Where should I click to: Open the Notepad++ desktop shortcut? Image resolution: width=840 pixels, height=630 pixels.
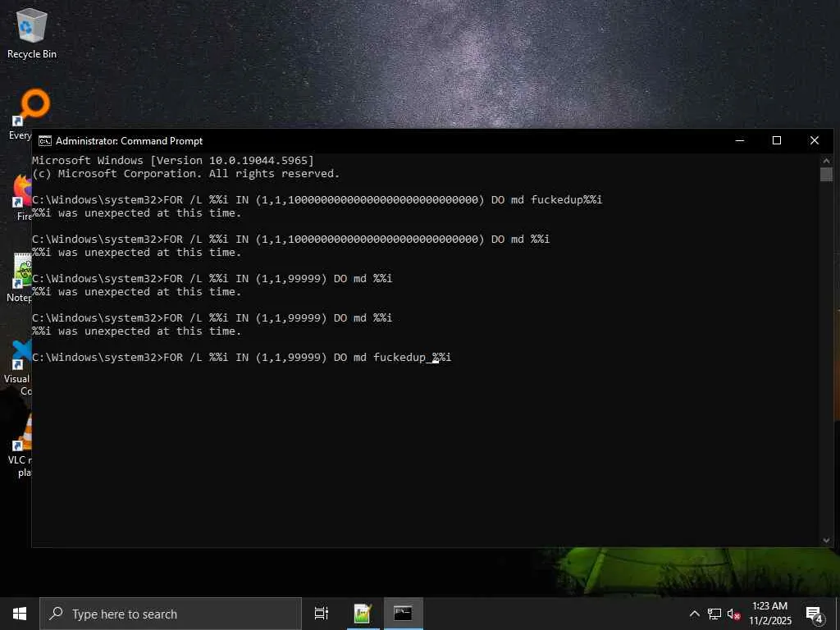pyautogui.click(x=21, y=277)
